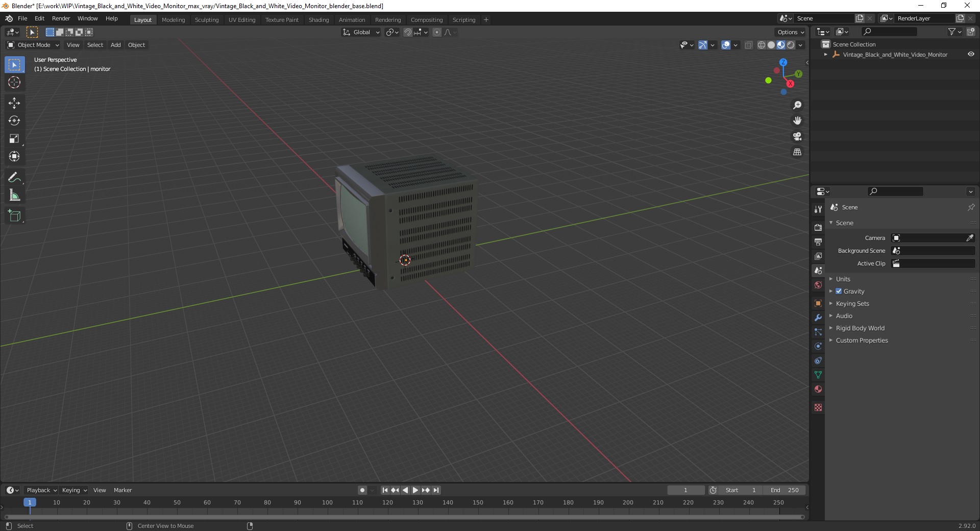
Task: Activate the Rotate tool
Action: click(x=14, y=121)
